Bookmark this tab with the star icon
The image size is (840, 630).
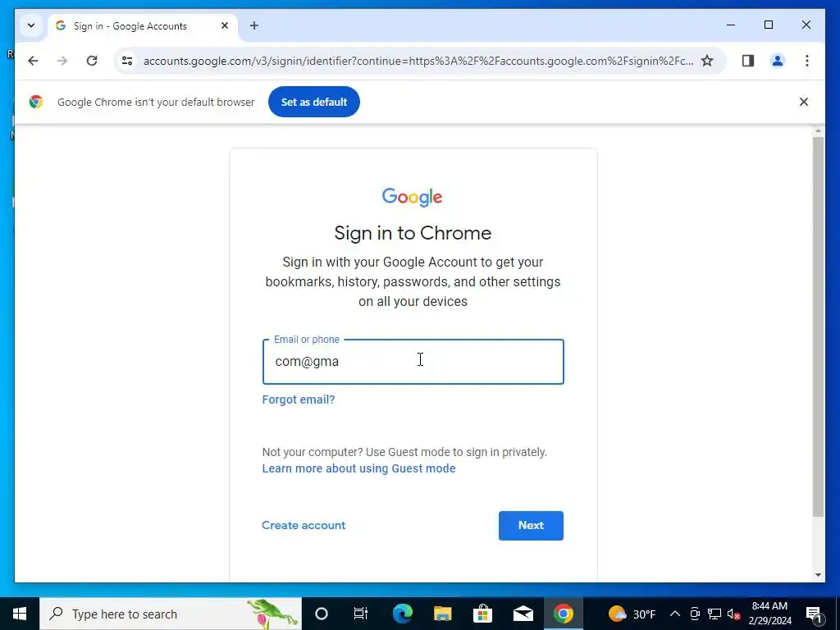[707, 61]
